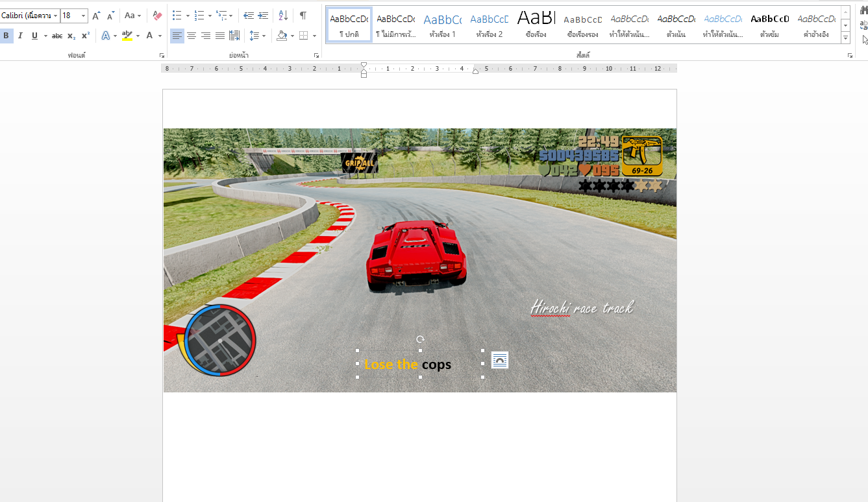
Task: Apply yellow text highlight
Action: pos(127,36)
